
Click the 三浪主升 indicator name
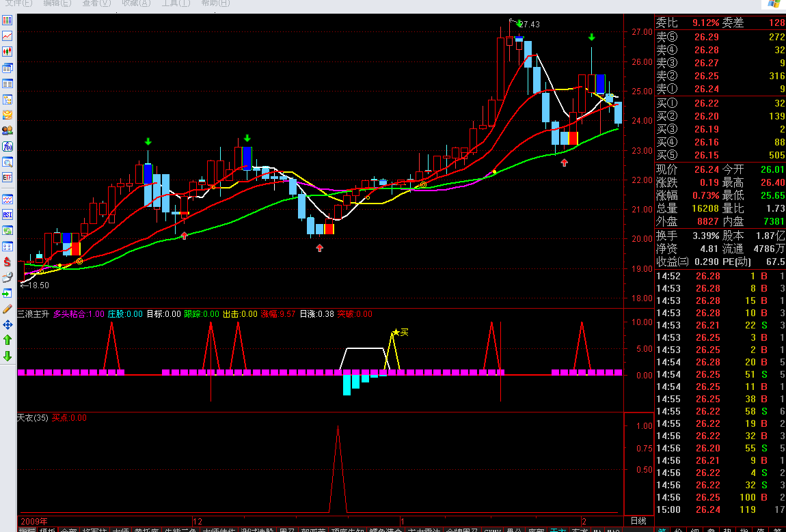[33, 314]
